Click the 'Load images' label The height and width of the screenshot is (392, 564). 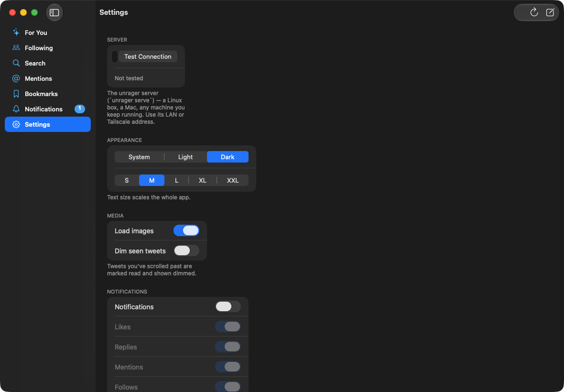(134, 231)
